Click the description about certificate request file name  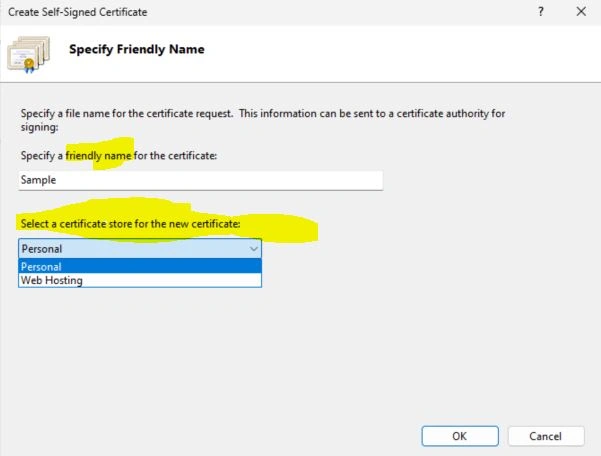pyautogui.click(x=263, y=120)
